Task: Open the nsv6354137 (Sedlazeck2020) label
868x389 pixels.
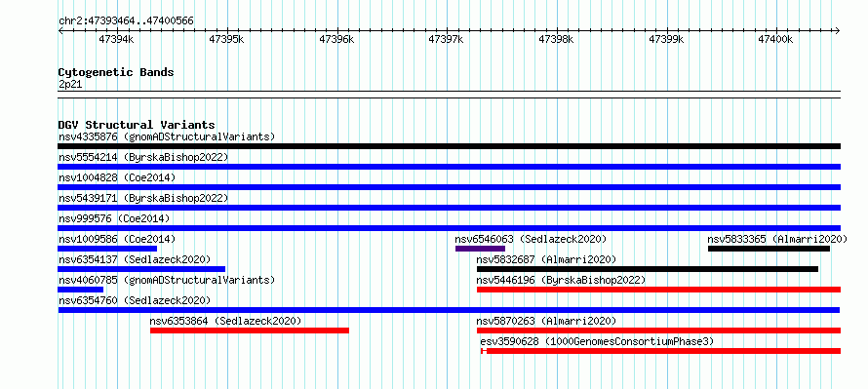Action: (x=135, y=259)
